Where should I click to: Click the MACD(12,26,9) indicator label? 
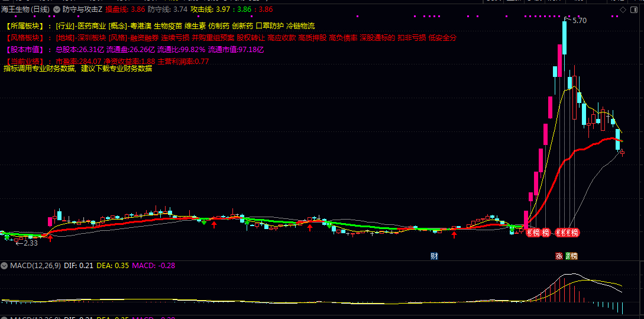point(35,266)
